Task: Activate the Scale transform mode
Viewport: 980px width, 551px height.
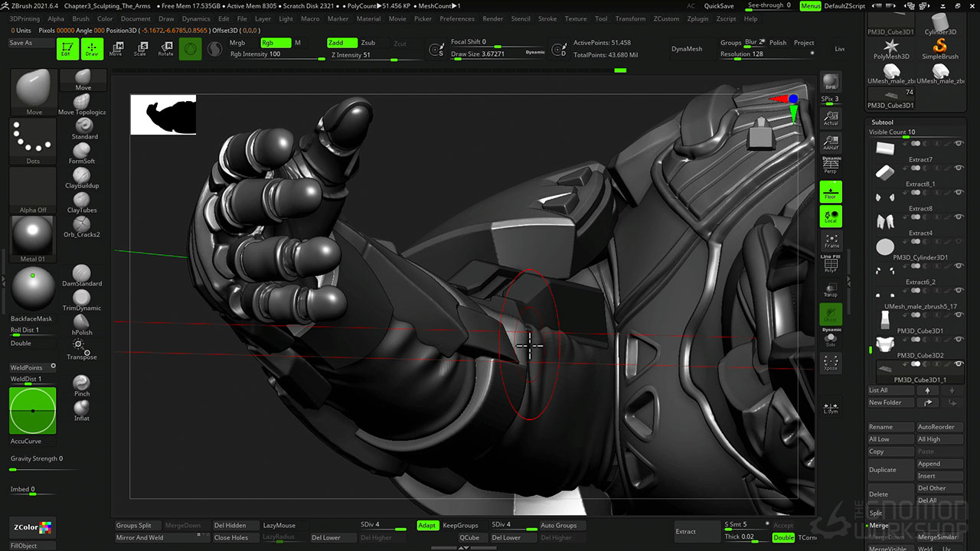Action: pos(140,49)
